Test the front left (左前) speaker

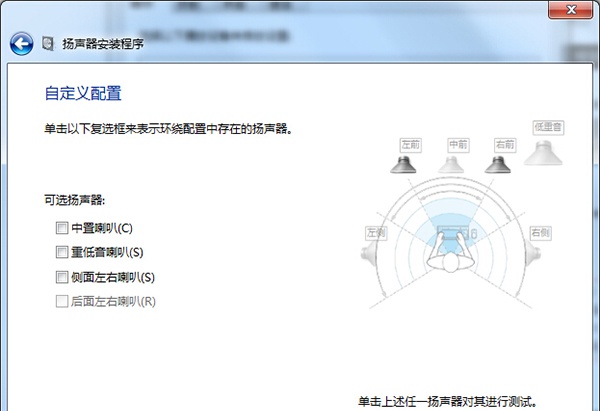pos(403,165)
